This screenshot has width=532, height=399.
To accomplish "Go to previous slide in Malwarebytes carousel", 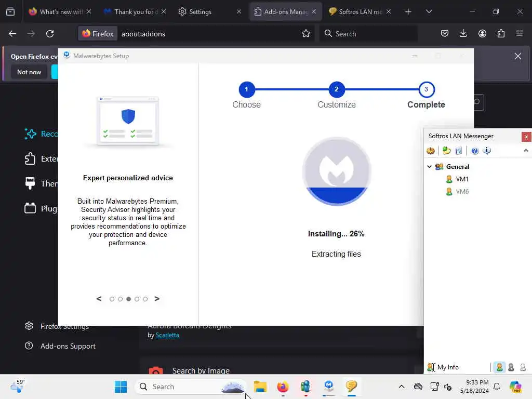I will (99, 299).
